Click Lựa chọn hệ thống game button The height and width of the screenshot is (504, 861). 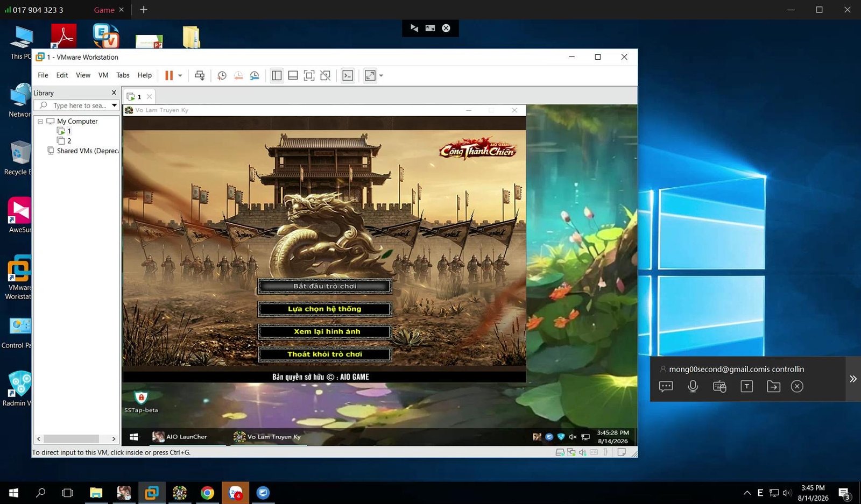tap(324, 309)
